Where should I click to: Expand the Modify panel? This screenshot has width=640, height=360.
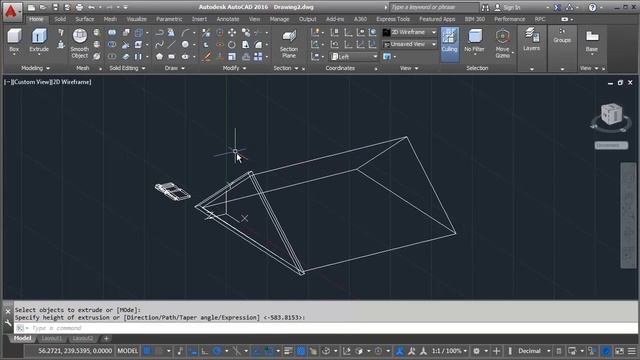click(x=234, y=68)
